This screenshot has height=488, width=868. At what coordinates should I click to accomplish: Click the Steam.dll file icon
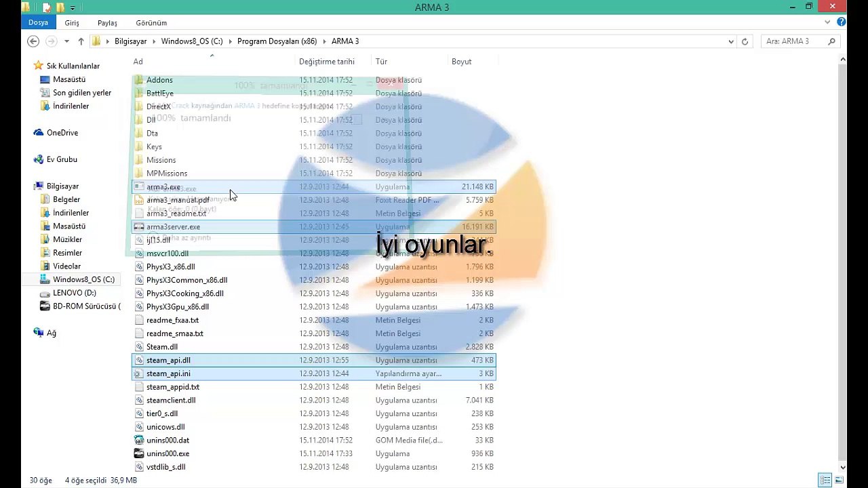pyautogui.click(x=139, y=347)
